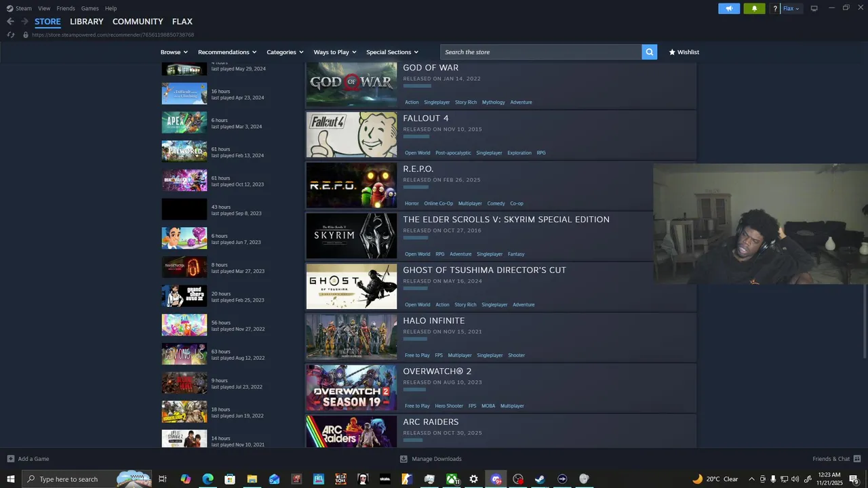Open the Fallout 4 title
Screen dimensions: 868x488
(426, 119)
